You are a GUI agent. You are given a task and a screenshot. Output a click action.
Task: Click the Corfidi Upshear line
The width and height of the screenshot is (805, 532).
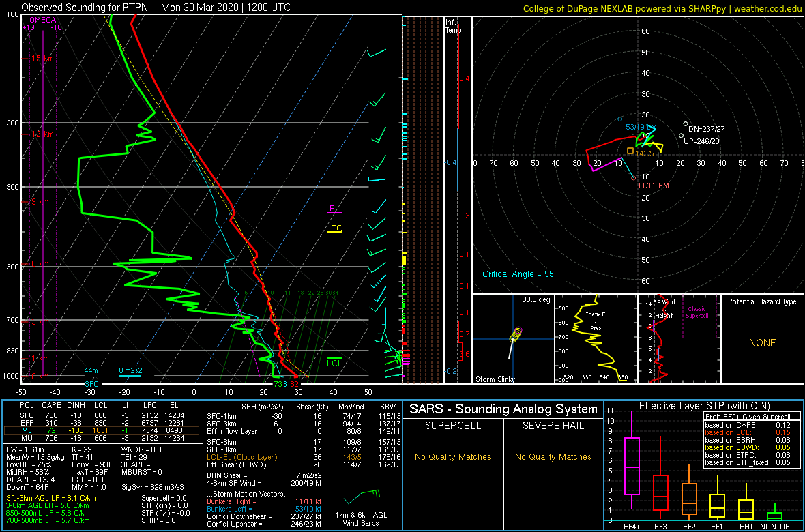coord(264,524)
